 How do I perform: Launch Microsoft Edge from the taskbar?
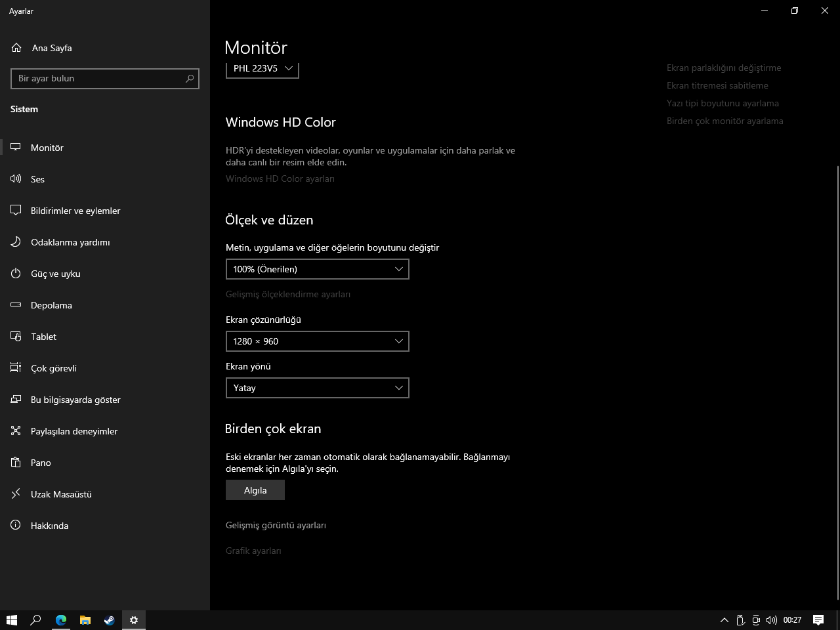pos(61,620)
